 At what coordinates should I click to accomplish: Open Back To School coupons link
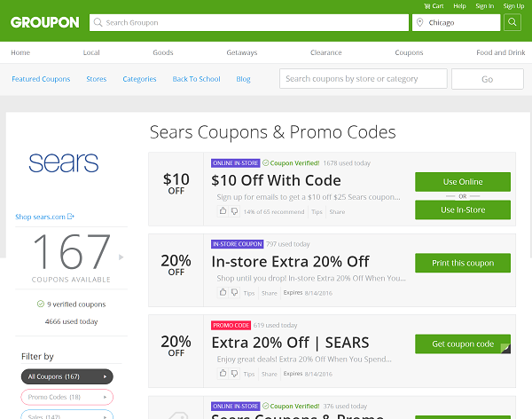pos(196,79)
